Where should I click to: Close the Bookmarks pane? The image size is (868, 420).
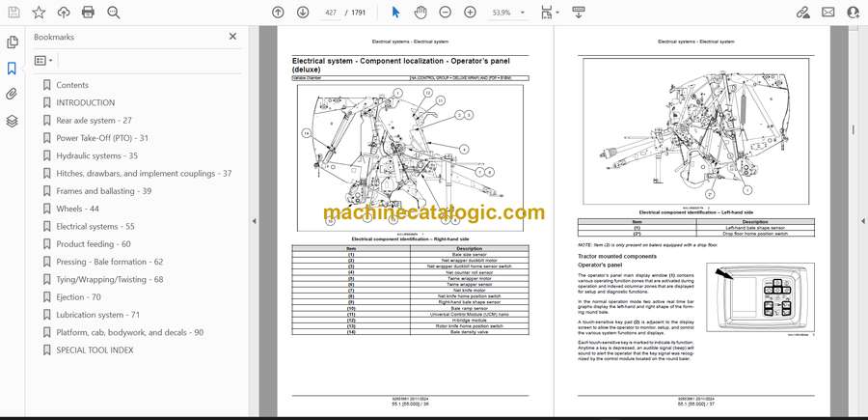pos(232,37)
